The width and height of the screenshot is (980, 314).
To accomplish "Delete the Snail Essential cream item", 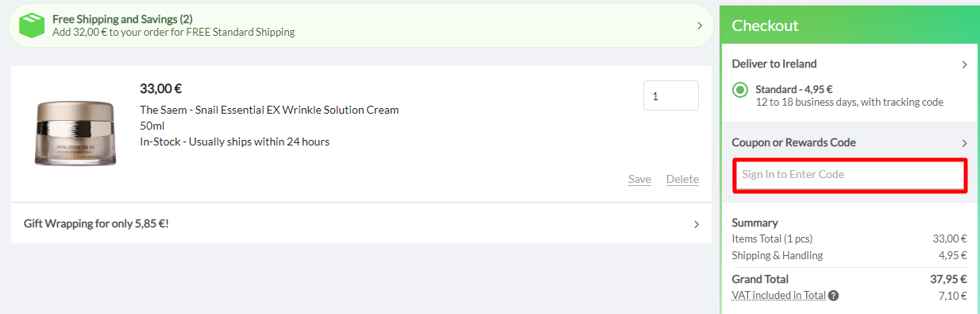I will tap(682, 179).
